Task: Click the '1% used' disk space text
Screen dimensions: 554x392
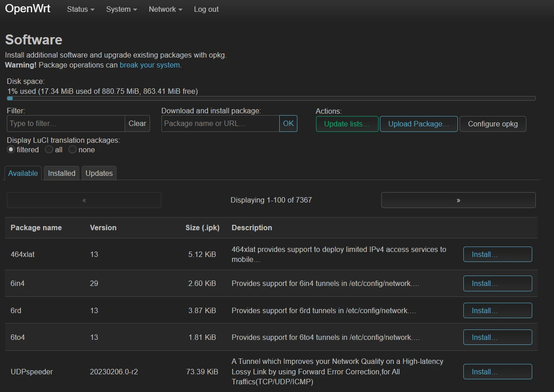Action: 102,91
